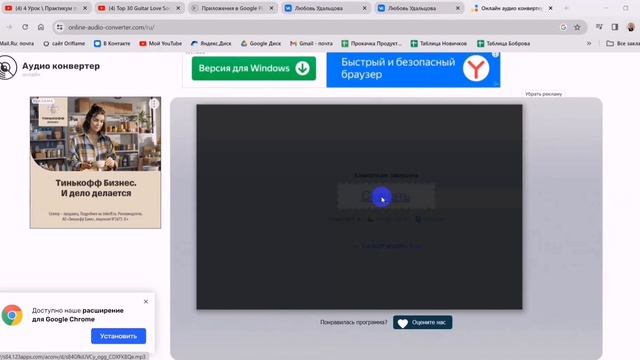Open the Google Диск bookmark
This screenshot has width=640, height=360.
[x=261, y=43]
